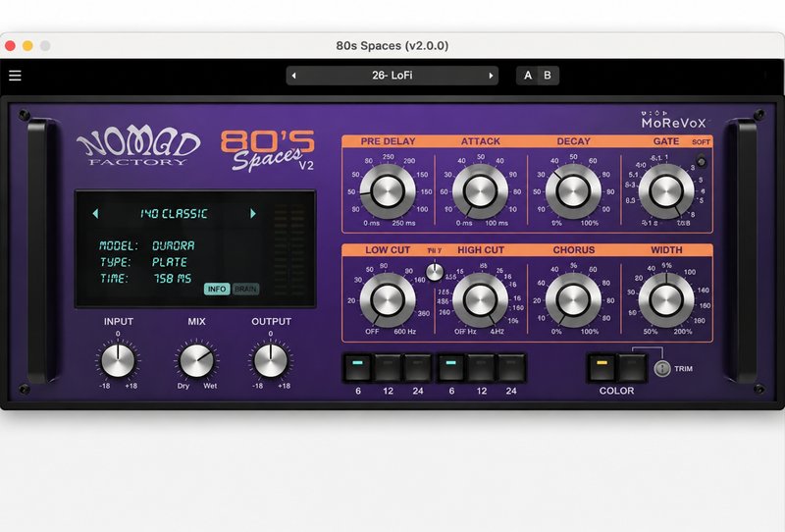The image size is (785, 532).
Task: Click the level meter in the display
Action: click(289, 249)
